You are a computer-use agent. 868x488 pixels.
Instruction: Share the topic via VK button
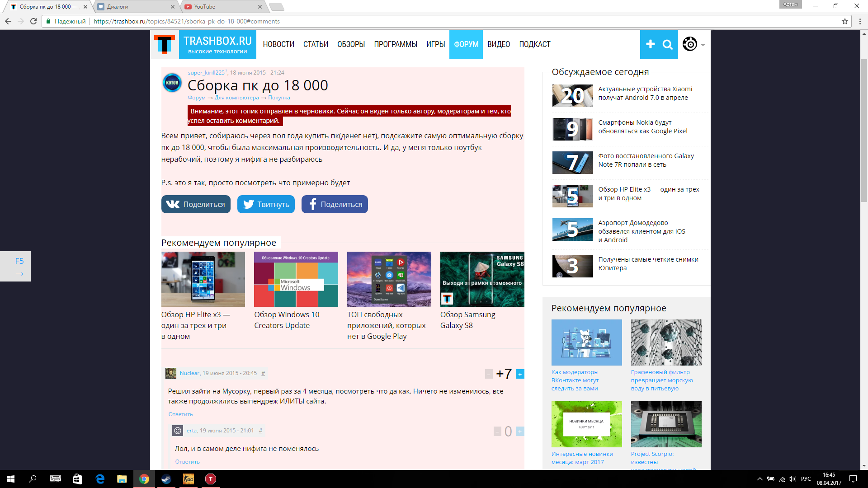tap(196, 204)
